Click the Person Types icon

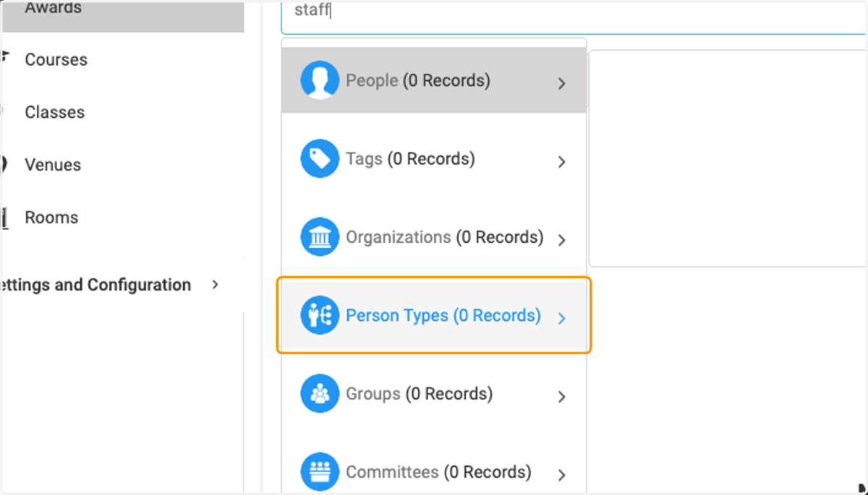(x=319, y=315)
